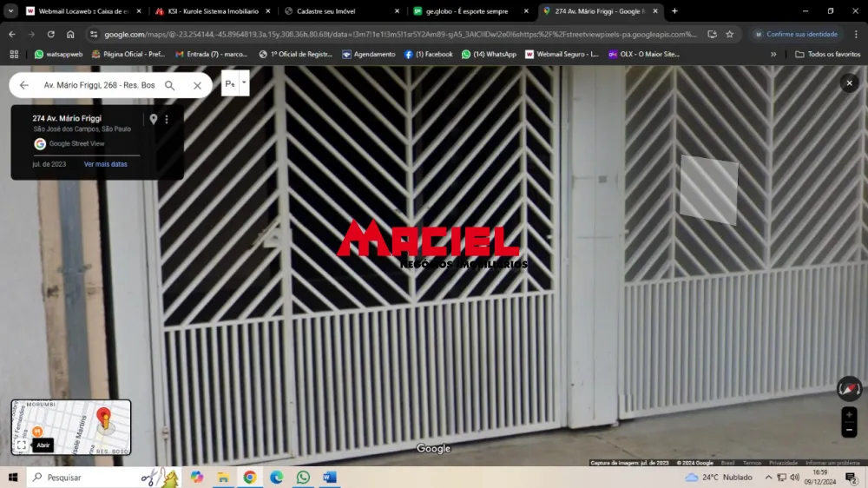Open the Chrome tab search dropdown
This screenshot has height=488, width=868.
[x=11, y=11]
